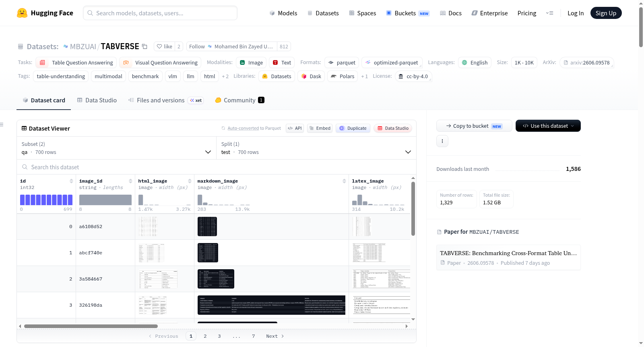This screenshot has width=644, height=347.
Task: Expand the +2 additional tags
Action: (x=225, y=76)
